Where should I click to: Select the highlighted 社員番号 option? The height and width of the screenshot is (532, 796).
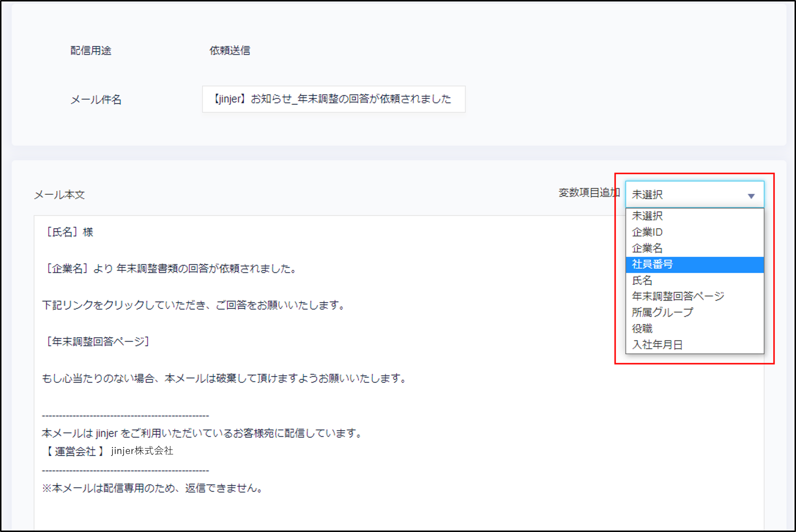(652, 264)
